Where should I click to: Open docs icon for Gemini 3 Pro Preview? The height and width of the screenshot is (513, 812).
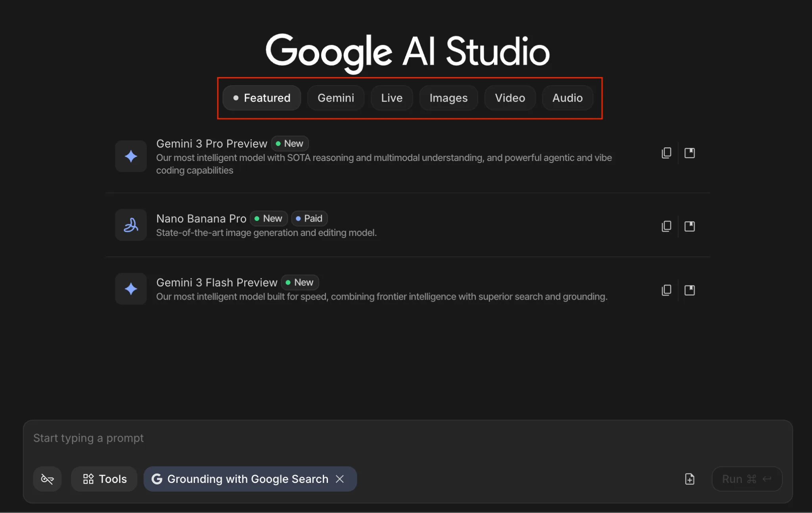(x=689, y=153)
